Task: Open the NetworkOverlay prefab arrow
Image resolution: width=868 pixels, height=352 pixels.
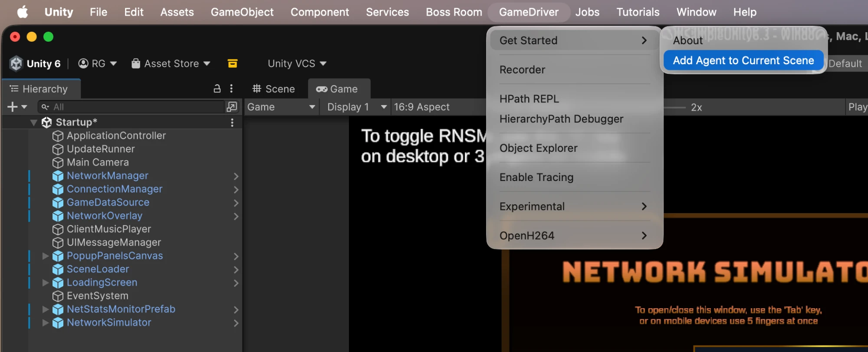Action: 236,216
